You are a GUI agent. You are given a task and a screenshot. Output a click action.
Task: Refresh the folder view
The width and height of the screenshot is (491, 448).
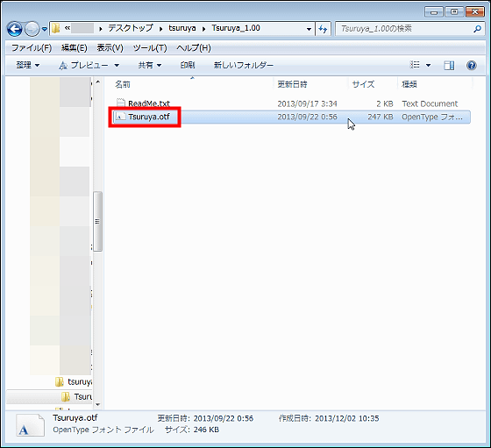click(x=323, y=29)
